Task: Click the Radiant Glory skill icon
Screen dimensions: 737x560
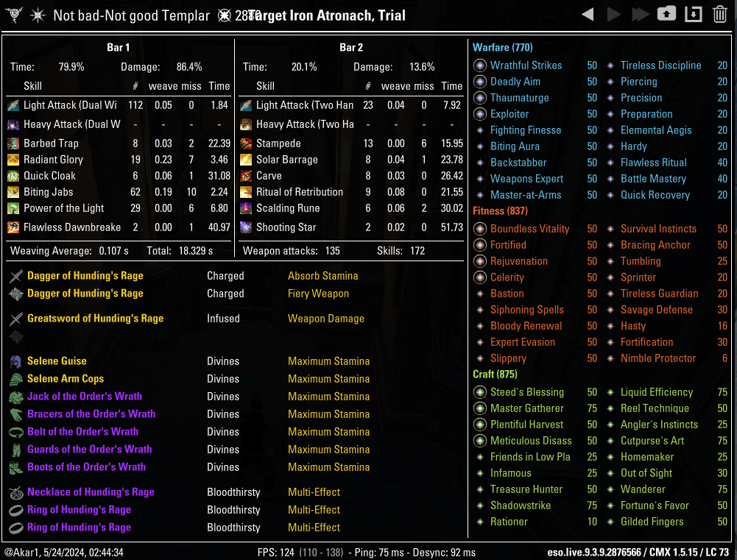Action: (13, 160)
